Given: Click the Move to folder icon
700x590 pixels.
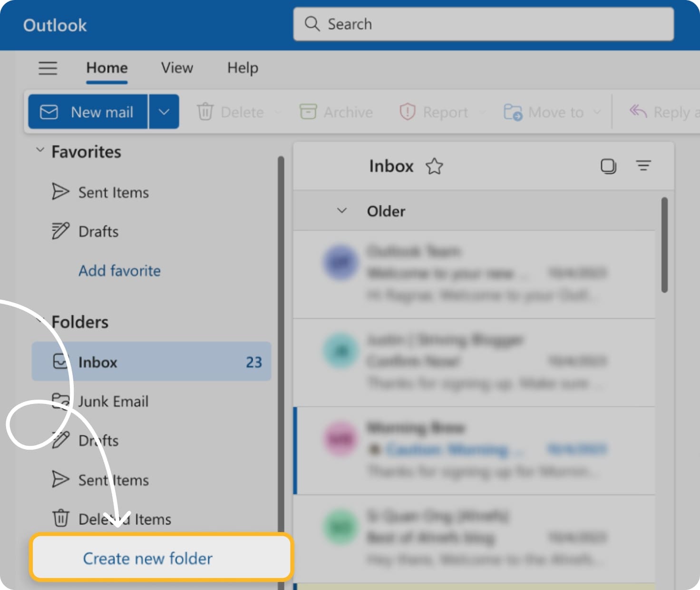Looking at the screenshot, I should (512, 113).
